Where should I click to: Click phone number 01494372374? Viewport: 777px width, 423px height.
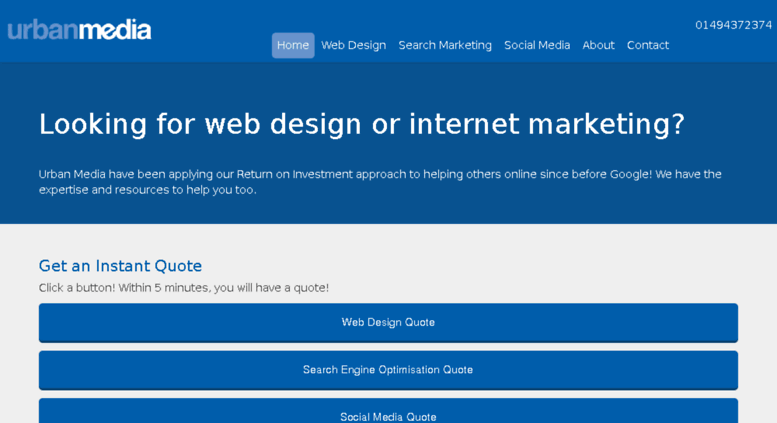[x=733, y=25]
